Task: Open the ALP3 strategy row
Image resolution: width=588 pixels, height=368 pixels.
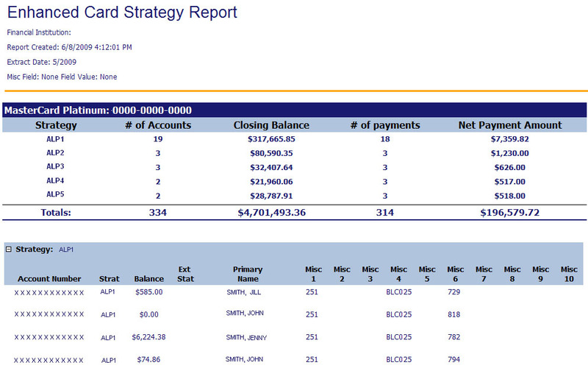Action: [56, 166]
